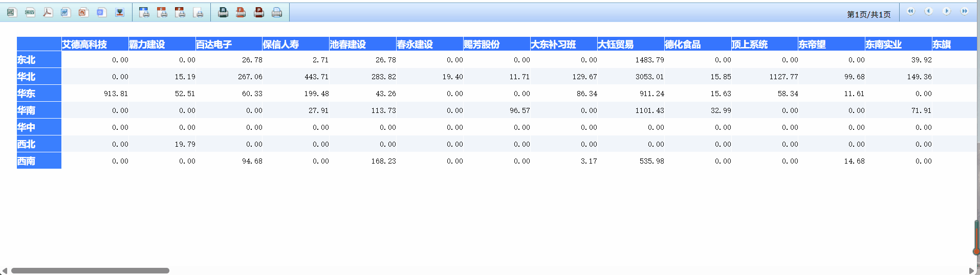Image resolution: width=980 pixels, height=275 pixels.
Task: Click the cell value 199.48
Action: tap(317, 94)
